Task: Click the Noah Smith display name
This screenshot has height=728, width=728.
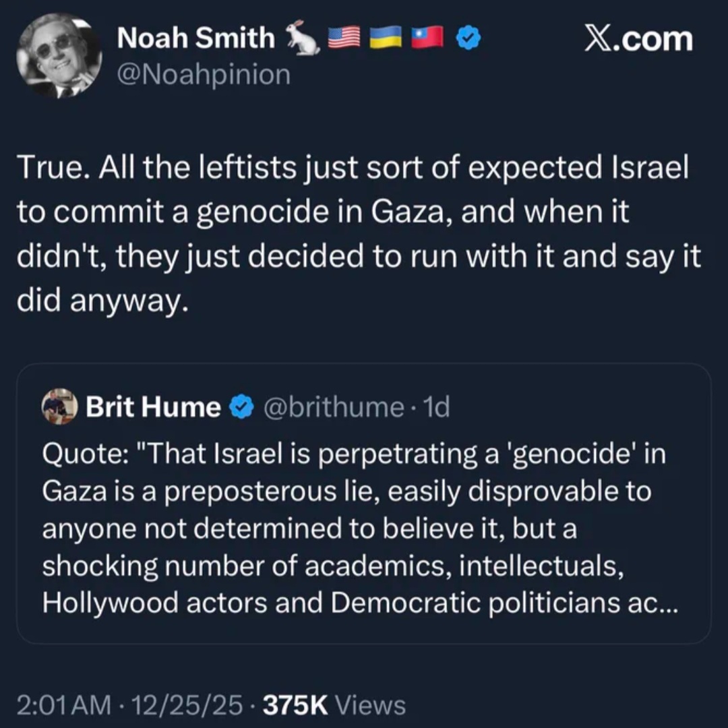Action: [195, 38]
